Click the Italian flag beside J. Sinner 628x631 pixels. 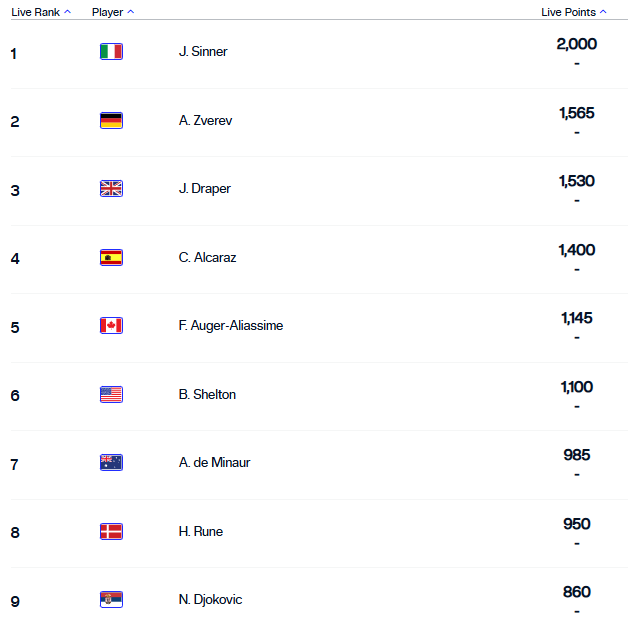click(111, 51)
